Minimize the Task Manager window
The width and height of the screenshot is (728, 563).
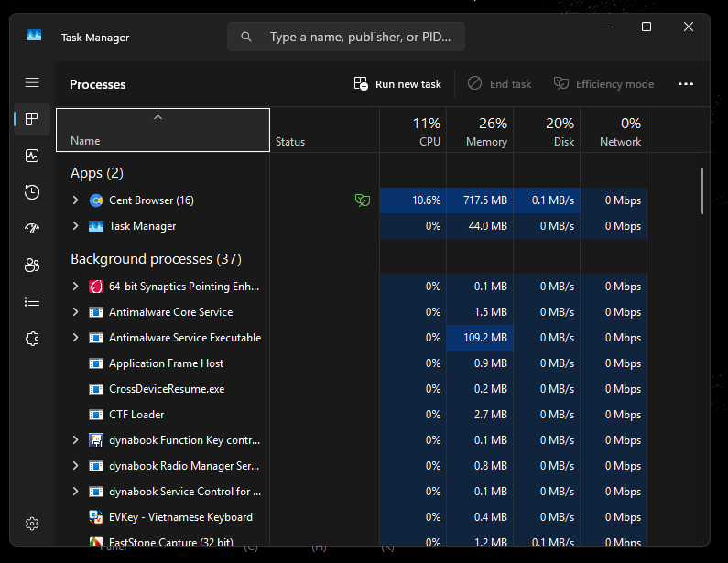[x=605, y=27]
